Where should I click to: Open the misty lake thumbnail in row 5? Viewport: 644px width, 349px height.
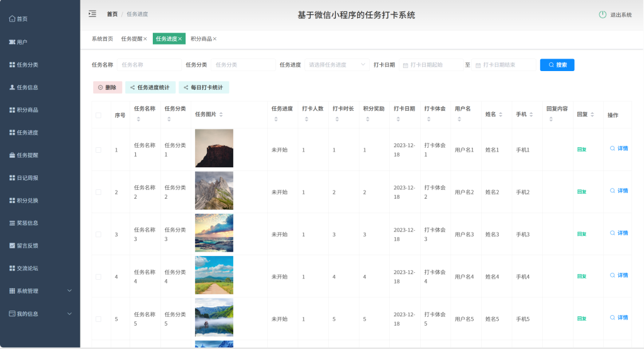[x=214, y=318]
